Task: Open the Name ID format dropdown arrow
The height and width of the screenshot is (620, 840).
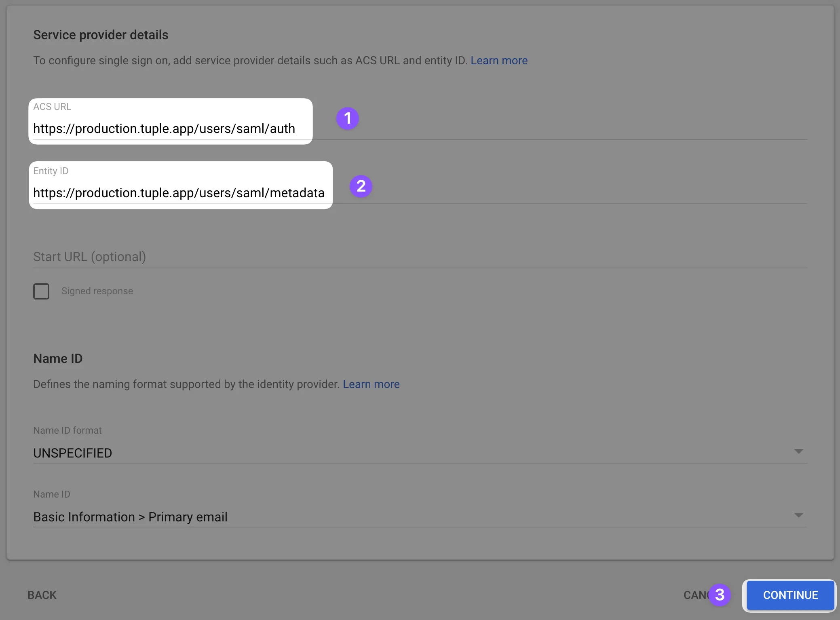Action: click(798, 452)
